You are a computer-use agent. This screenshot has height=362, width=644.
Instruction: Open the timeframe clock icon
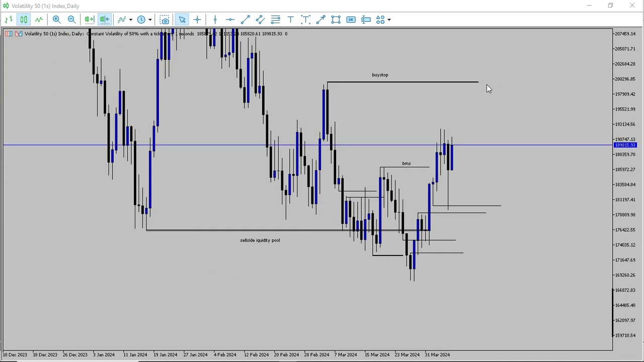point(141,20)
